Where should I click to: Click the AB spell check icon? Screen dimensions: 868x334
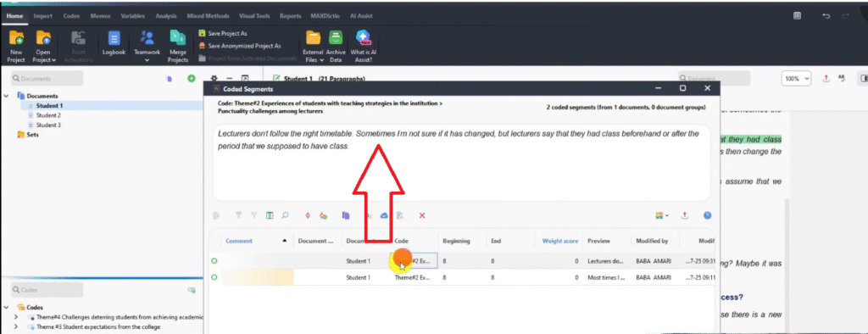point(842,78)
